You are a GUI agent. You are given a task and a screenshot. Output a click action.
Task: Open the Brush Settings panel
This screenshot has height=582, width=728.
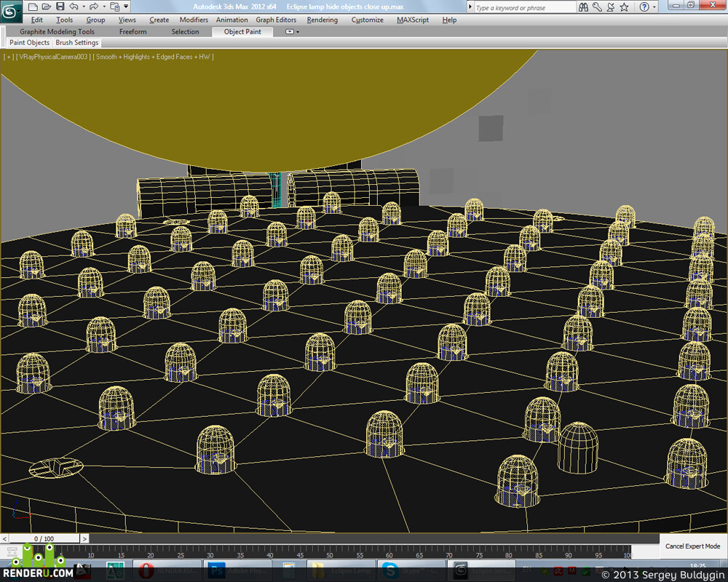(x=77, y=42)
